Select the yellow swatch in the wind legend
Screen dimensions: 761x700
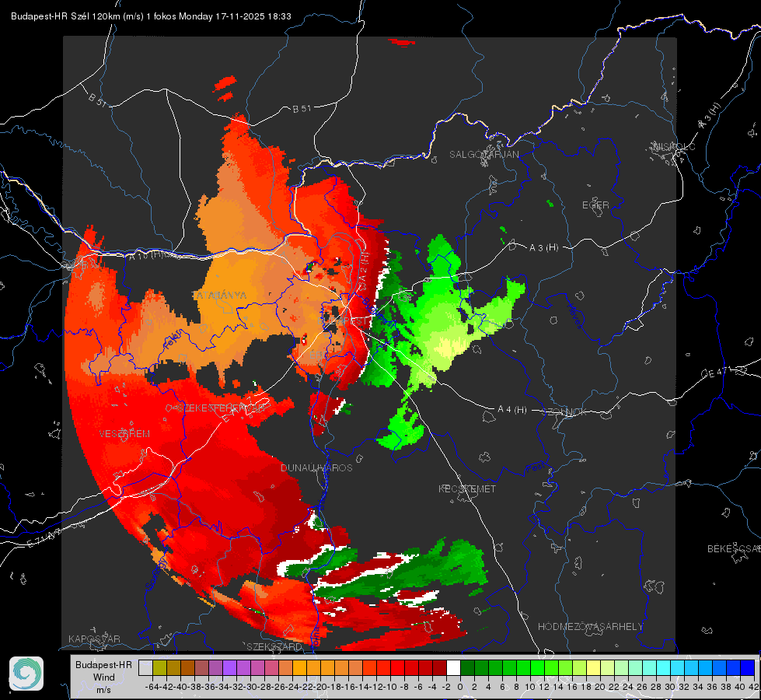click(594, 667)
